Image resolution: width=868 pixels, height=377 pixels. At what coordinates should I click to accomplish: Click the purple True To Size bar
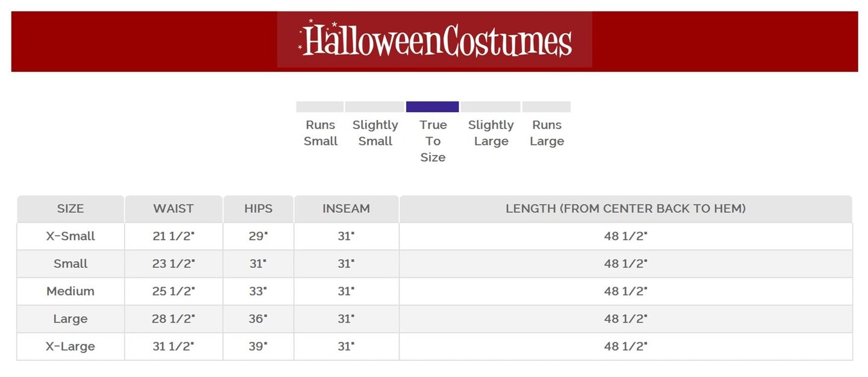pos(432,107)
